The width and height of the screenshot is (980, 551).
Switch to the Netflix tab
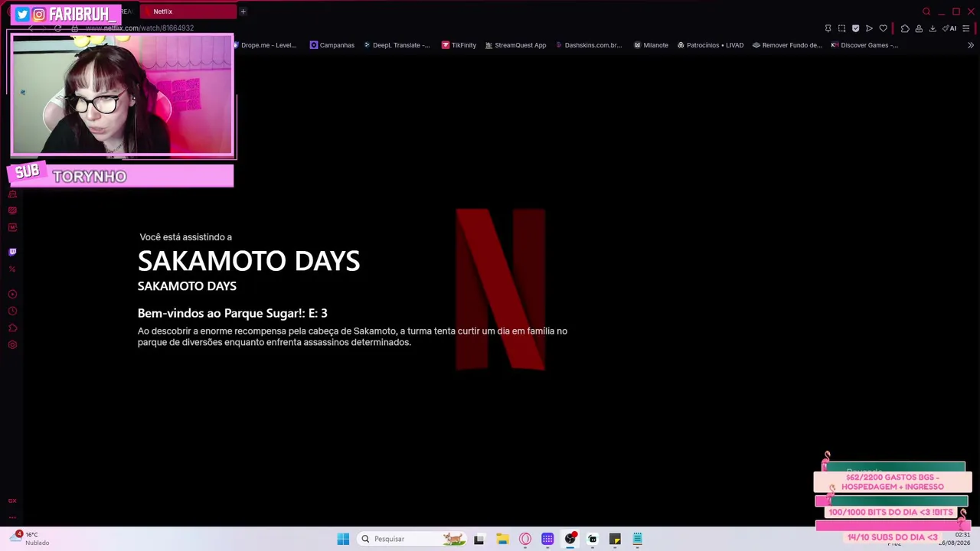pos(188,11)
